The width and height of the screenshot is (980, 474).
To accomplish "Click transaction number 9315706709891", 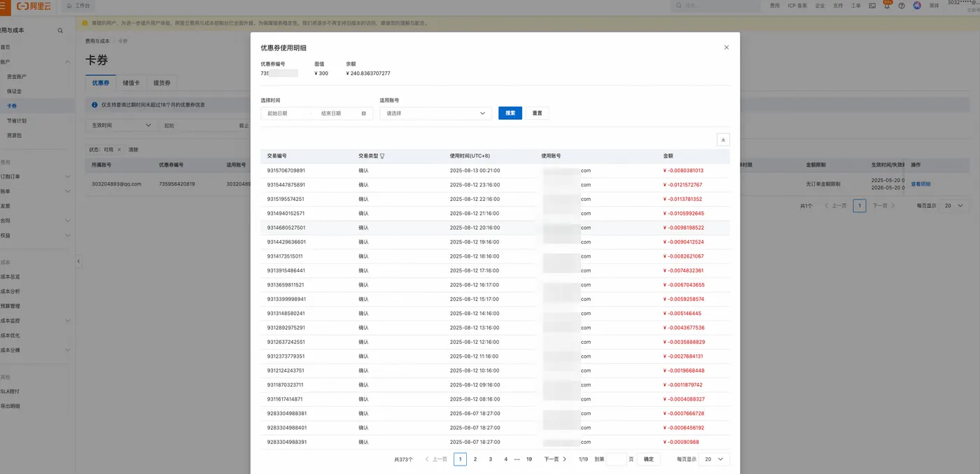I will click(286, 170).
